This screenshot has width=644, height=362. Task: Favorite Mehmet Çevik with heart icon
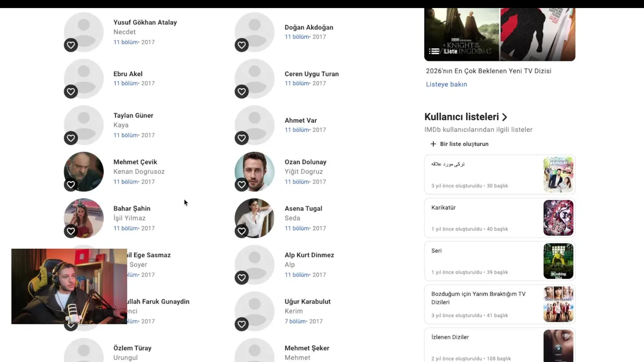[71, 185]
